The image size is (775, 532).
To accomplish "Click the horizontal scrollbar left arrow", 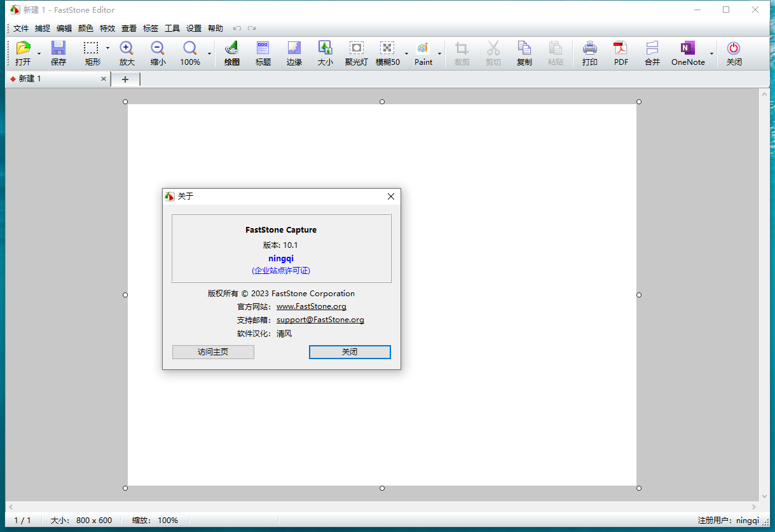I will point(10,507).
